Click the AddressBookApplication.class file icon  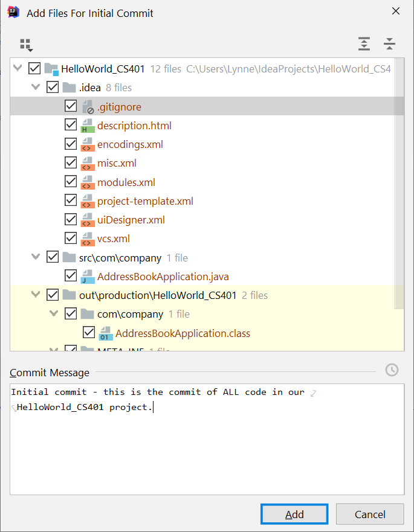[x=106, y=333]
